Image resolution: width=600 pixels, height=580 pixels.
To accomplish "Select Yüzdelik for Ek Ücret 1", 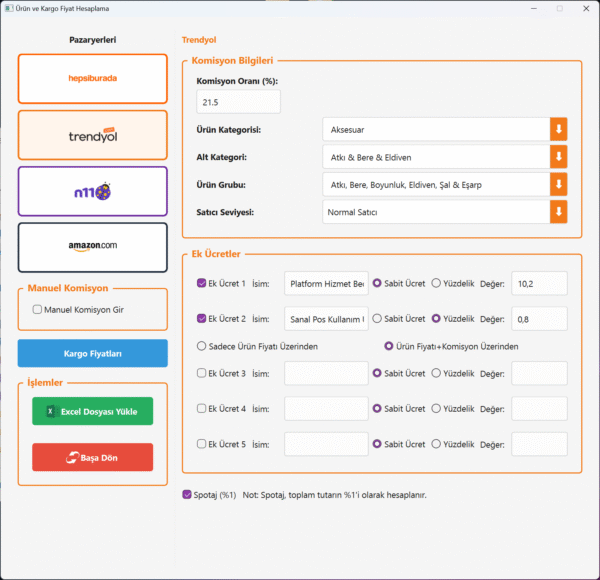I will point(436,283).
